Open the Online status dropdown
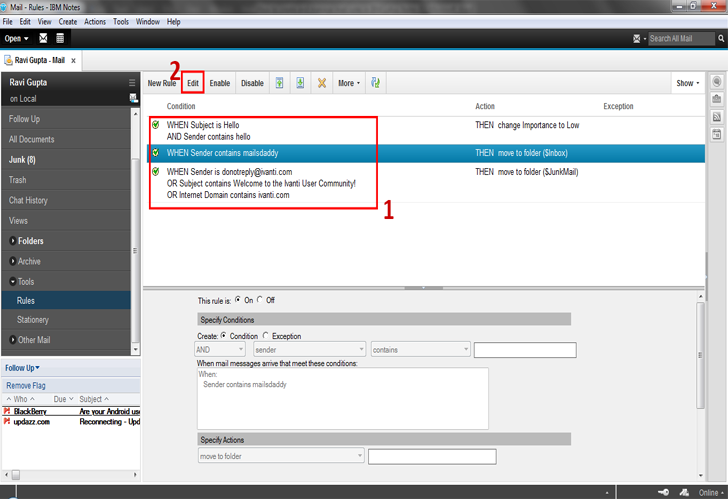Screen dimensions: 728x499 pos(711,493)
